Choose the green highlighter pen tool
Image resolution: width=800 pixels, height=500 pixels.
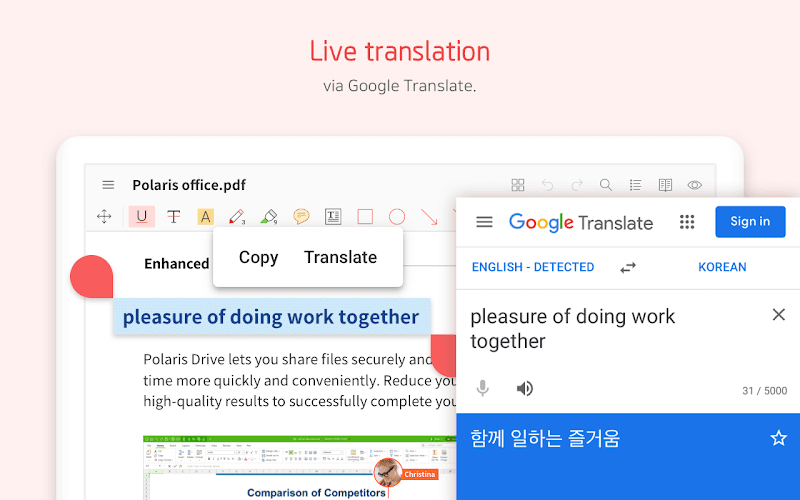(x=269, y=216)
